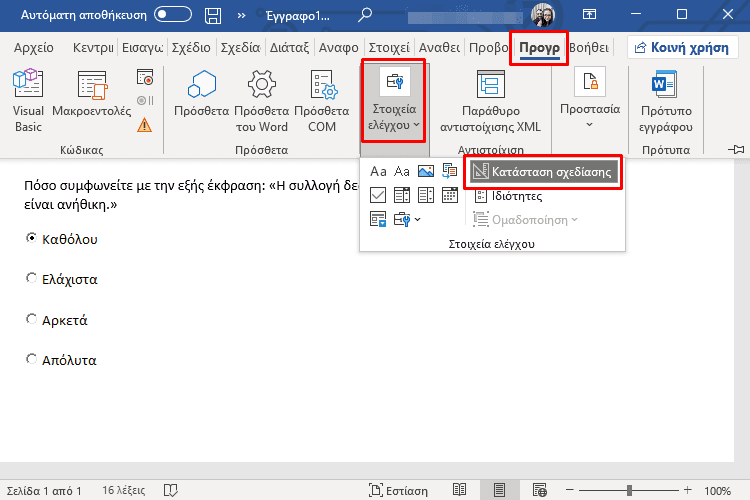This screenshot has width=750, height=500.
Task: Open the Visual Basic editor
Action: [28, 100]
